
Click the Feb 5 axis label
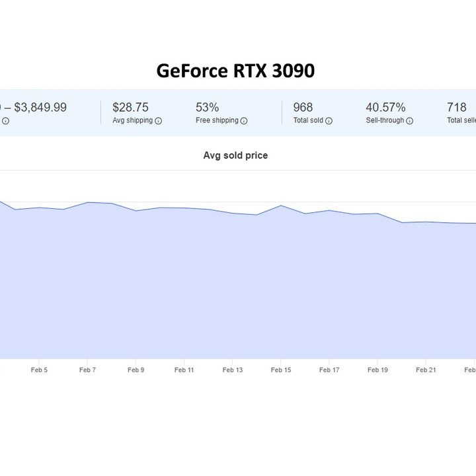coord(39,370)
